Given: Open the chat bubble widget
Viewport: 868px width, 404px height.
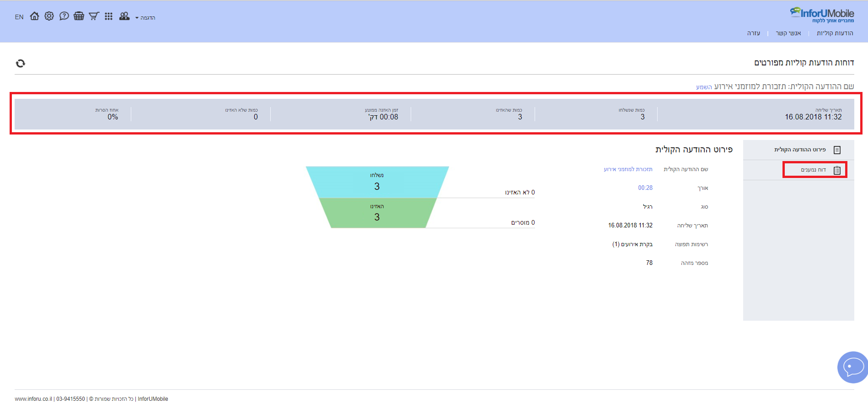Looking at the screenshot, I should [853, 367].
